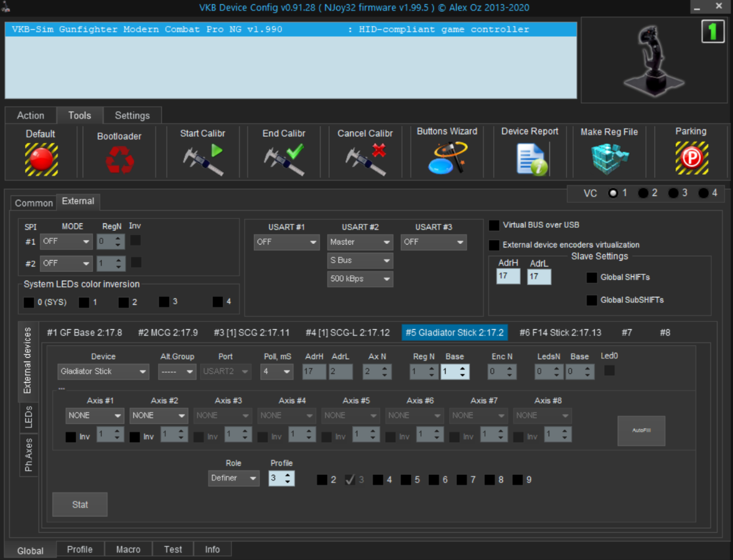This screenshot has height=560, width=733.
Task: Launch the Buttons Wizard icon
Action: [447, 158]
